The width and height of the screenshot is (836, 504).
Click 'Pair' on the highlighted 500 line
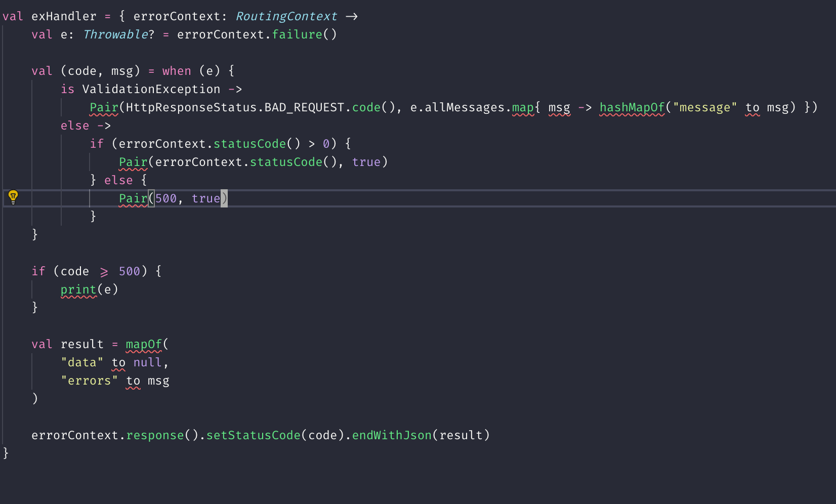pyautogui.click(x=133, y=198)
